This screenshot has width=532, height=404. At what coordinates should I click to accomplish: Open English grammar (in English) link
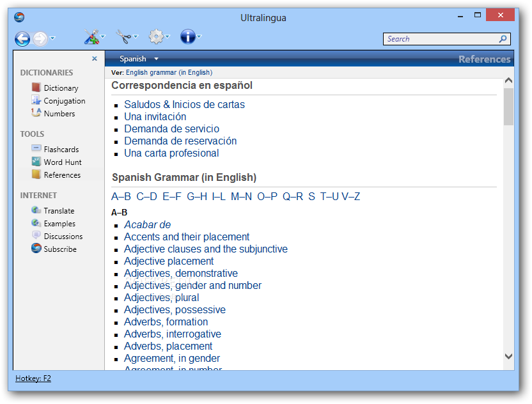169,73
